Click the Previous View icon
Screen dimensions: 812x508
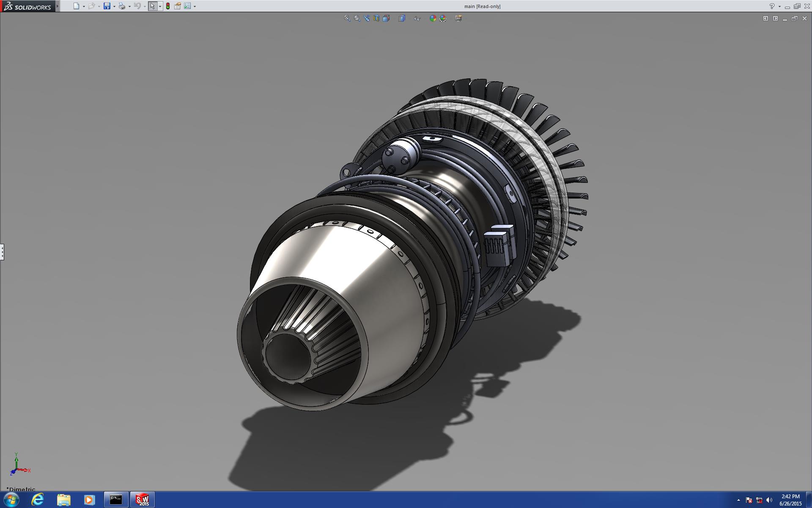point(367,18)
